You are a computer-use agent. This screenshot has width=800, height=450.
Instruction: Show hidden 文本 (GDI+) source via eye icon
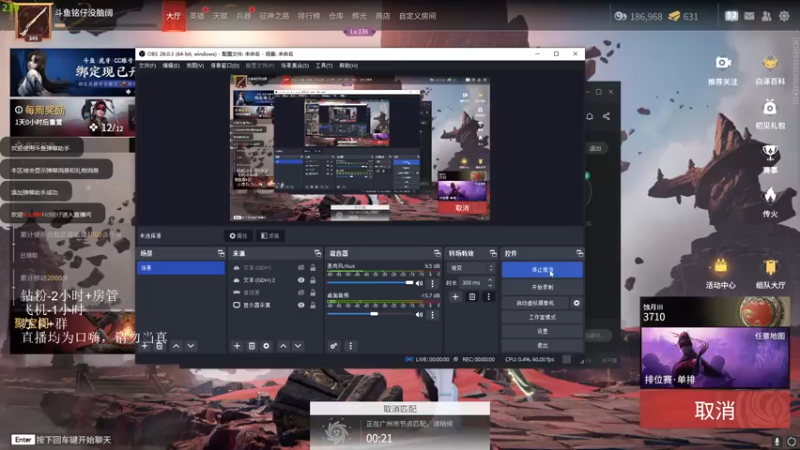click(301, 268)
